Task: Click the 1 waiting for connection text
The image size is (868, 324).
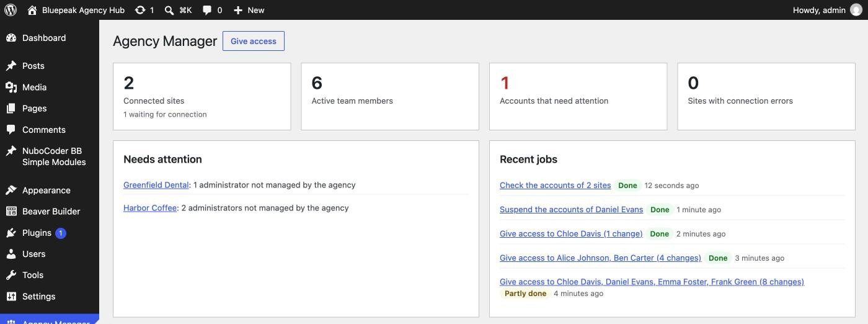Action: click(x=165, y=114)
